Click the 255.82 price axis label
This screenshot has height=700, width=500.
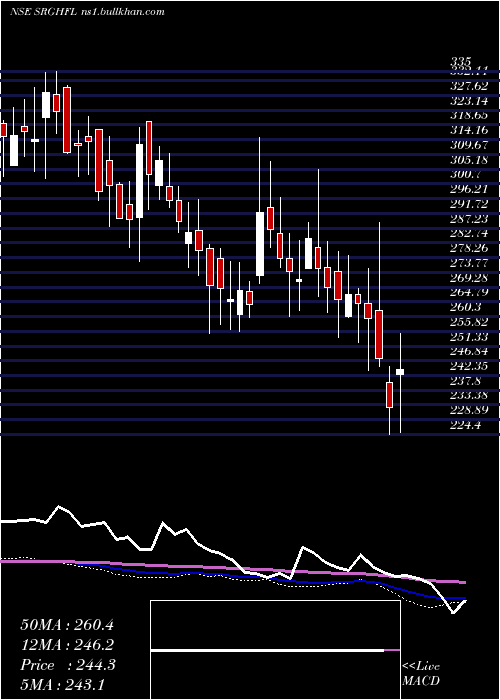(x=469, y=322)
